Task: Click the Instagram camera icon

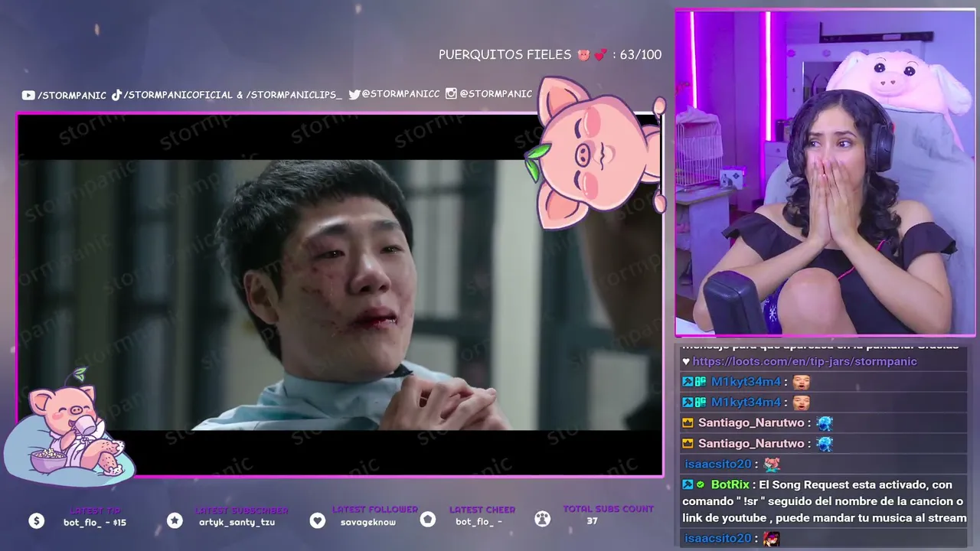Action: pos(451,93)
